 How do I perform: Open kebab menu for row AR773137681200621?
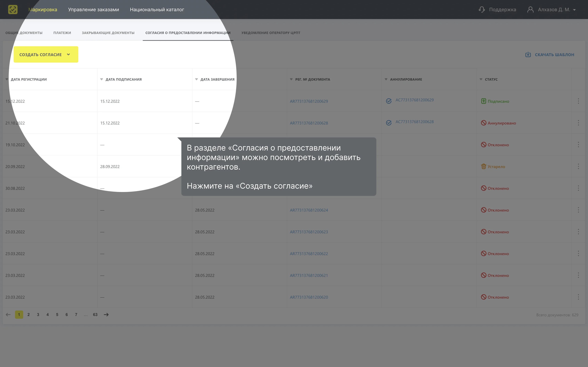(x=578, y=275)
